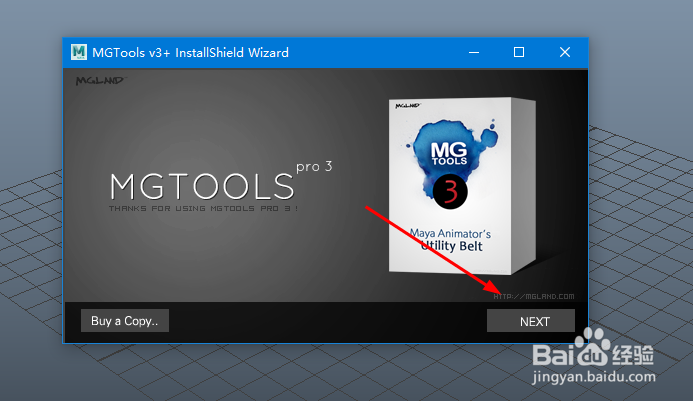Open the Buy a Copy.. button

pos(125,321)
